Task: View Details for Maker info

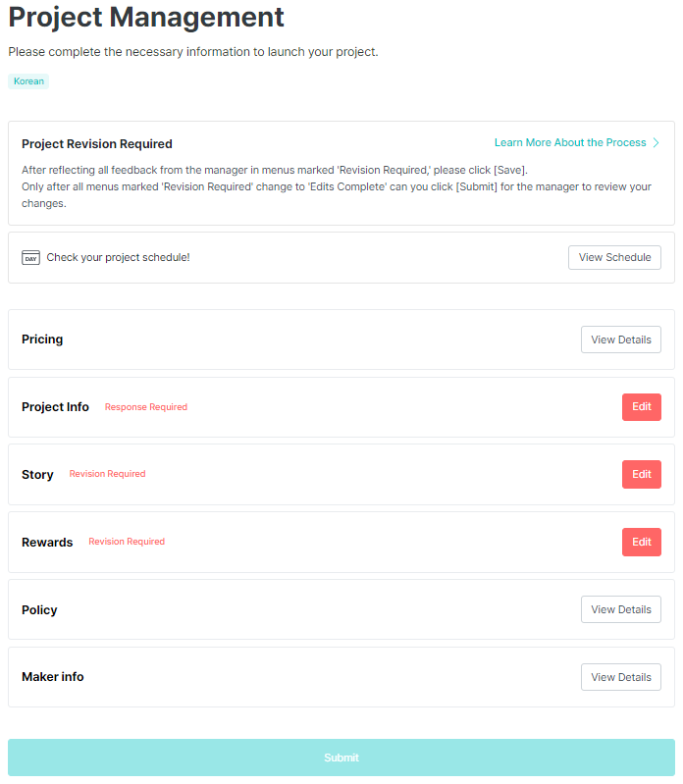Action: (x=621, y=677)
